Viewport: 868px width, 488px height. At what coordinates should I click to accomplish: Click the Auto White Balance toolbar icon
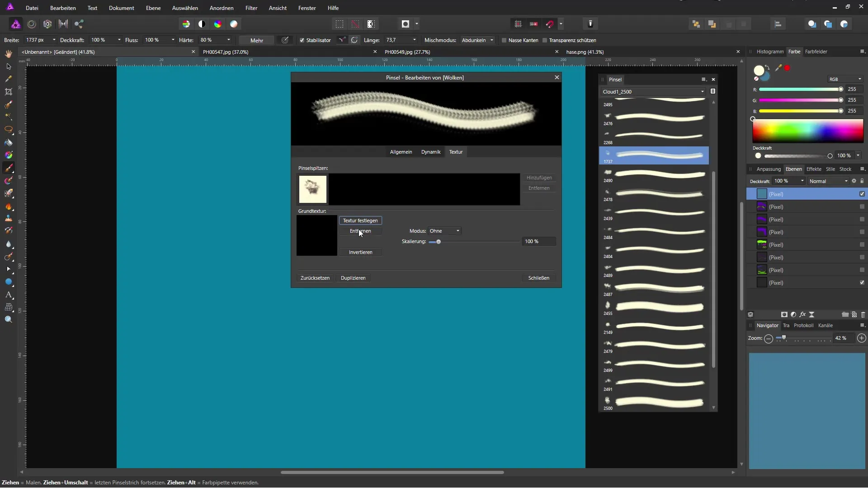tap(234, 24)
